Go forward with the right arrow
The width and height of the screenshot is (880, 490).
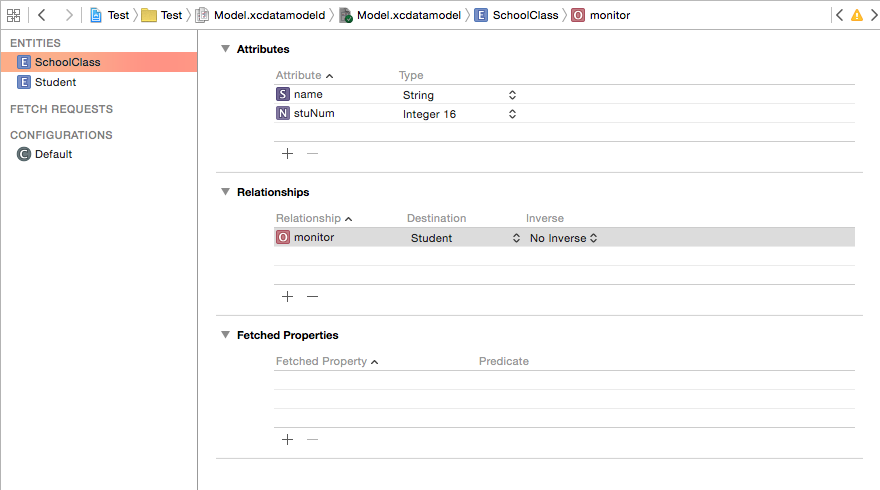tap(68, 15)
